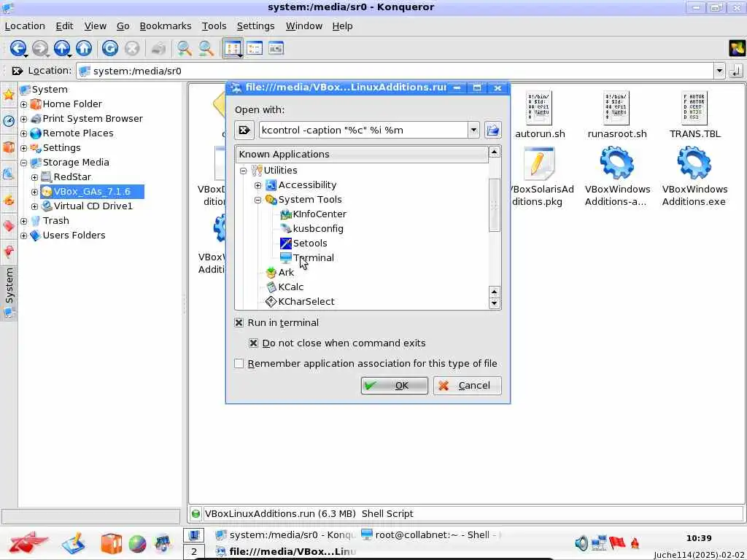Zoom out with the magnifier minus icon
This screenshot has width=747, height=560.
pos(206,48)
